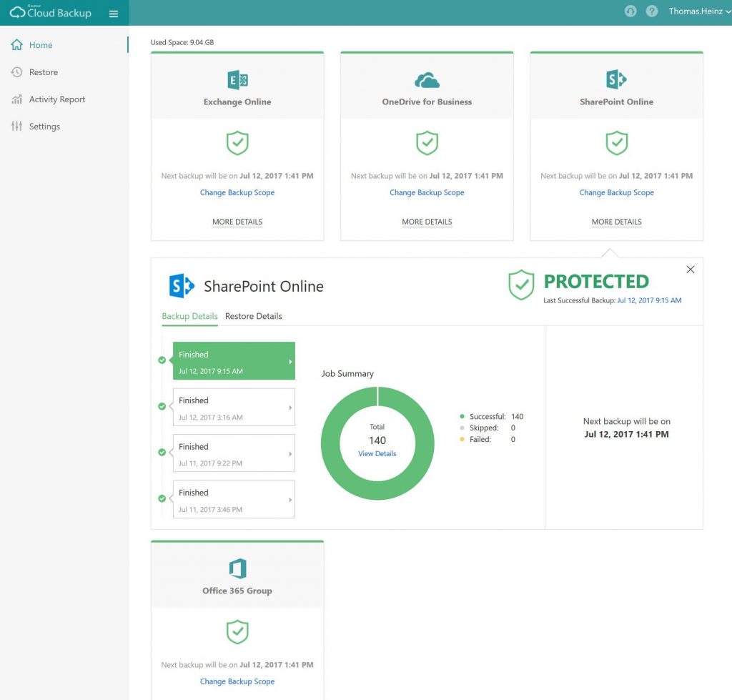Viewport: 732px width, 700px height.
Task: Click green check beside 3:46 PM job
Action: (162, 498)
